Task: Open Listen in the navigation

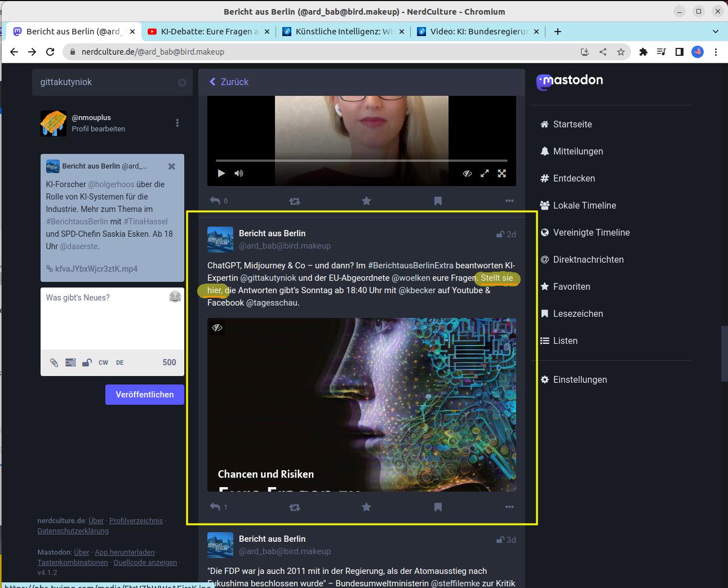Action: tap(559, 341)
